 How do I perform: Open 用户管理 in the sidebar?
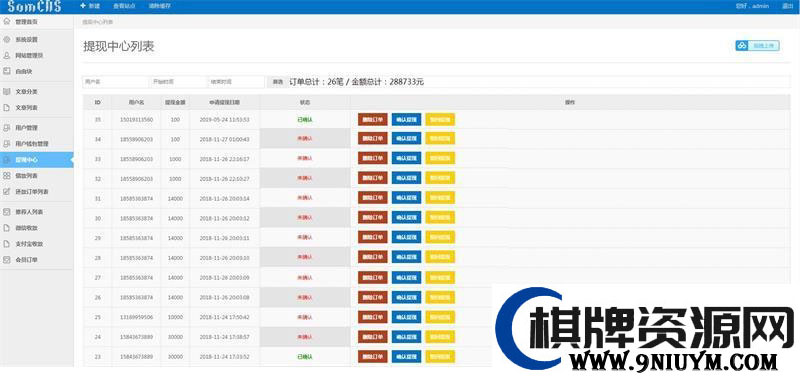[27, 128]
